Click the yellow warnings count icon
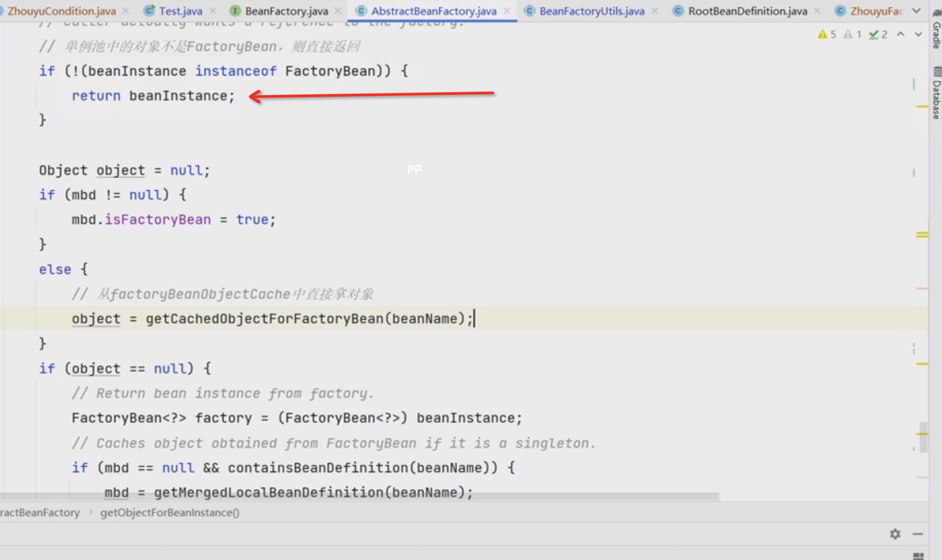942x560 pixels. (x=822, y=34)
